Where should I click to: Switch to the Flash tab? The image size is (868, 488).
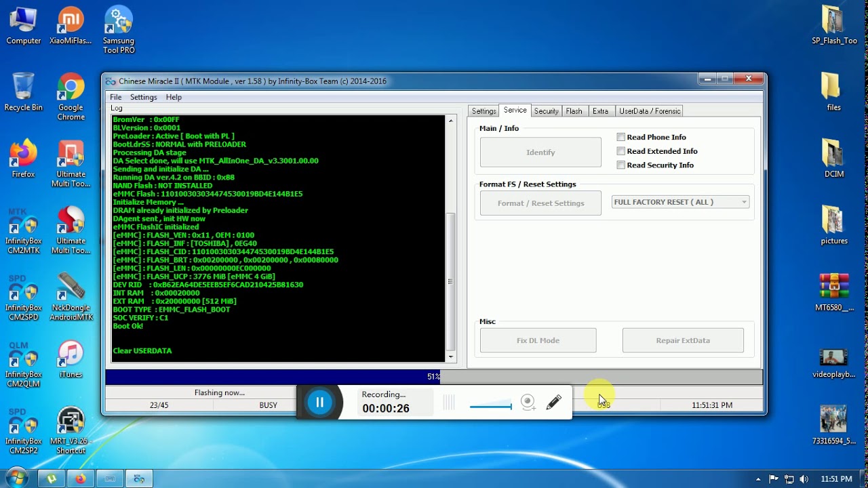[x=574, y=111]
